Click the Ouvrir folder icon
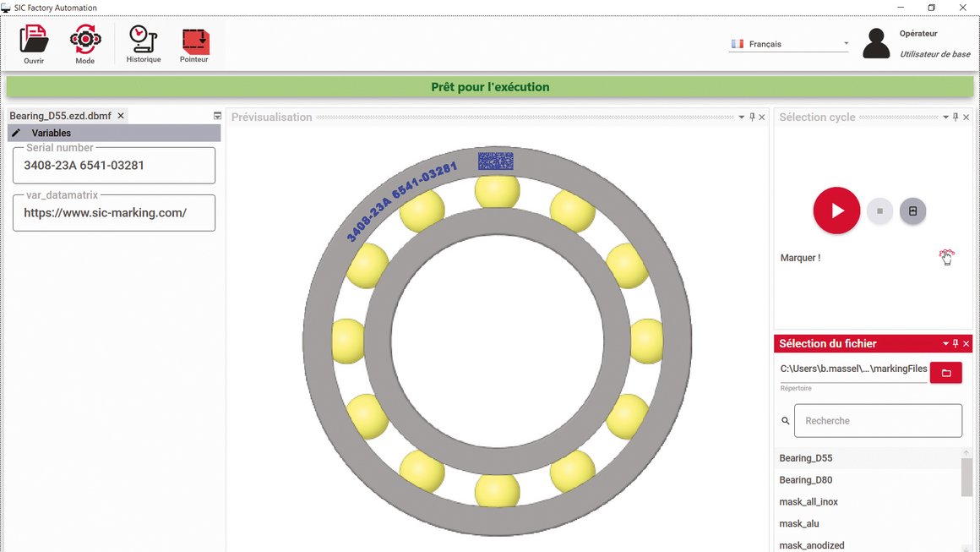 tap(34, 40)
